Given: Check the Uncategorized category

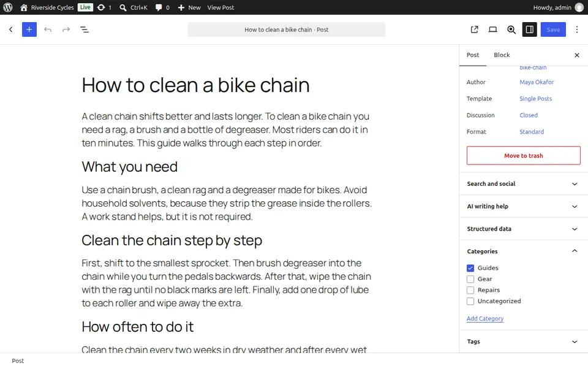Looking at the screenshot, I should [470, 301].
